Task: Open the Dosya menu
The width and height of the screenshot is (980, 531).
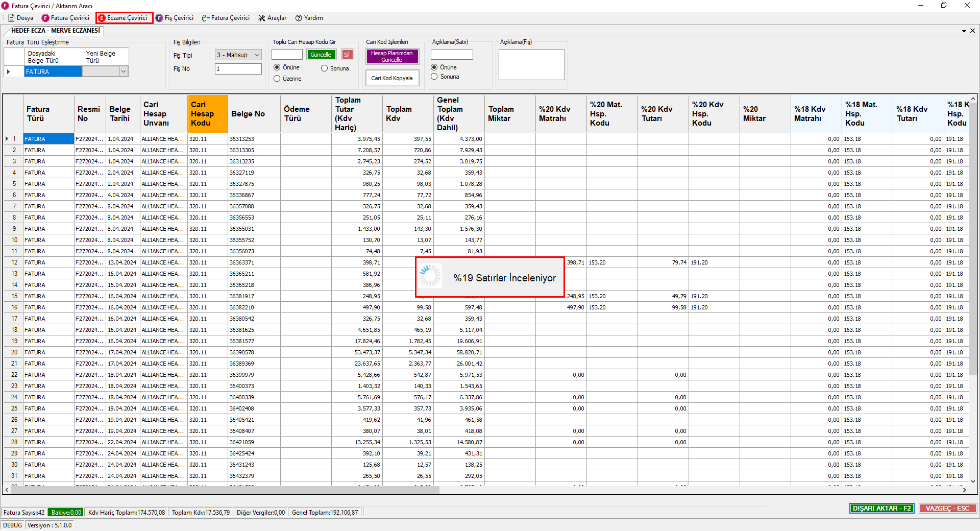Action: [x=20, y=18]
